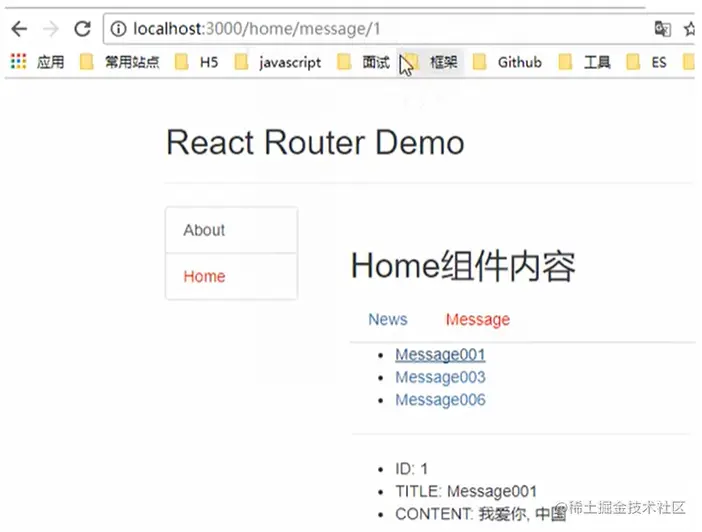The height and width of the screenshot is (532, 702).
Task: Click the browser back arrow
Action: point(19,29)
